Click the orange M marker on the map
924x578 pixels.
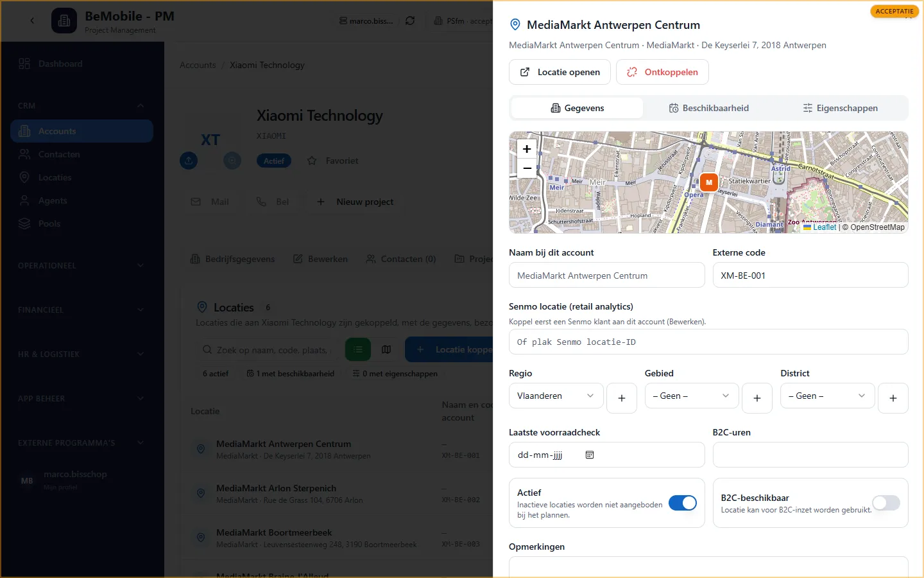pyautogui.click(x=709, y=182)
